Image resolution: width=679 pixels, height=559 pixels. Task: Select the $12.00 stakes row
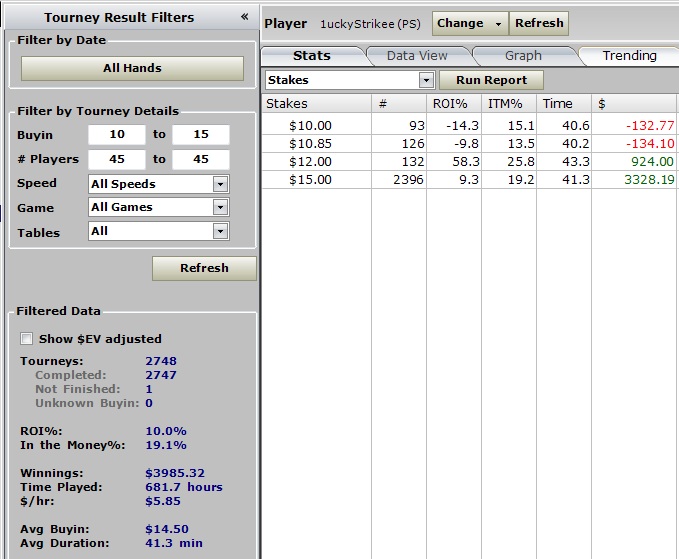coord(469,162)
